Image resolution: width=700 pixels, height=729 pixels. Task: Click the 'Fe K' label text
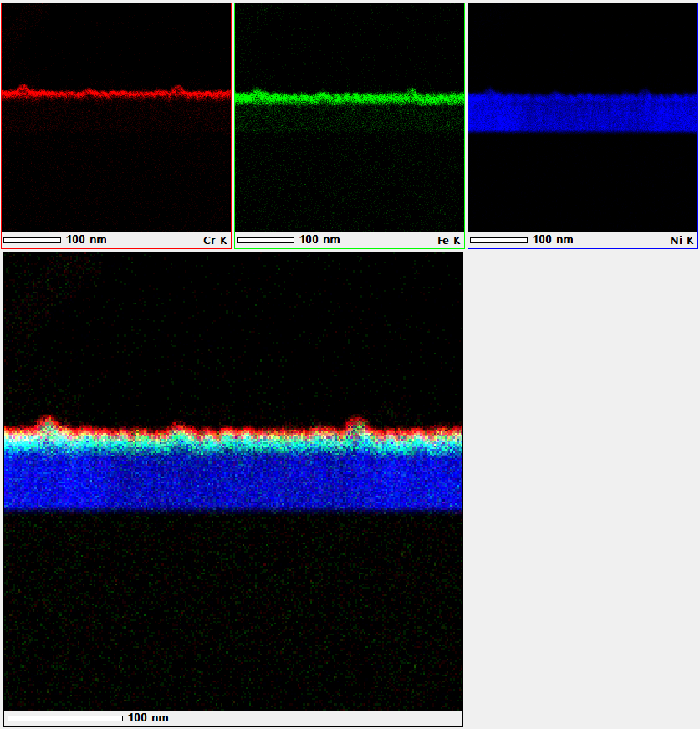click(449, 241)
